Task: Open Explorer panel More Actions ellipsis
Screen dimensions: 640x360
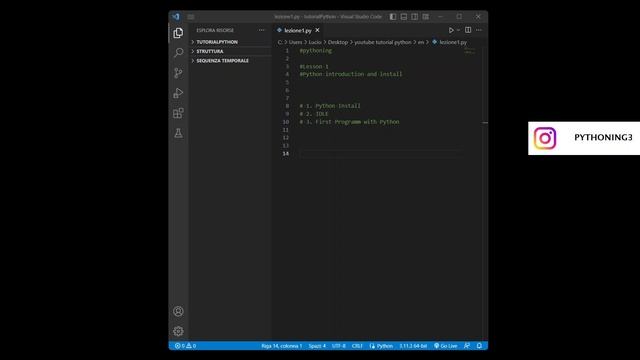Action: click(262, 30)
